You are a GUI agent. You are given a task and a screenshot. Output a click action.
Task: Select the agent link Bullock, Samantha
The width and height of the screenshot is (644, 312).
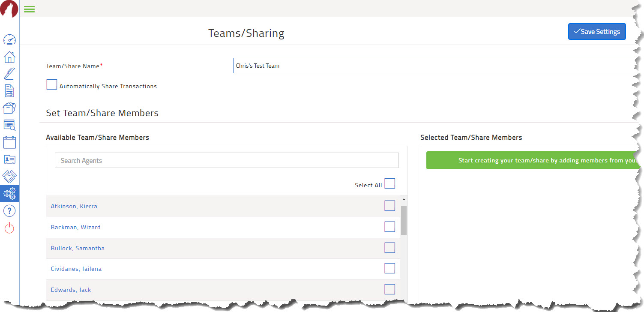coord(78,248)
